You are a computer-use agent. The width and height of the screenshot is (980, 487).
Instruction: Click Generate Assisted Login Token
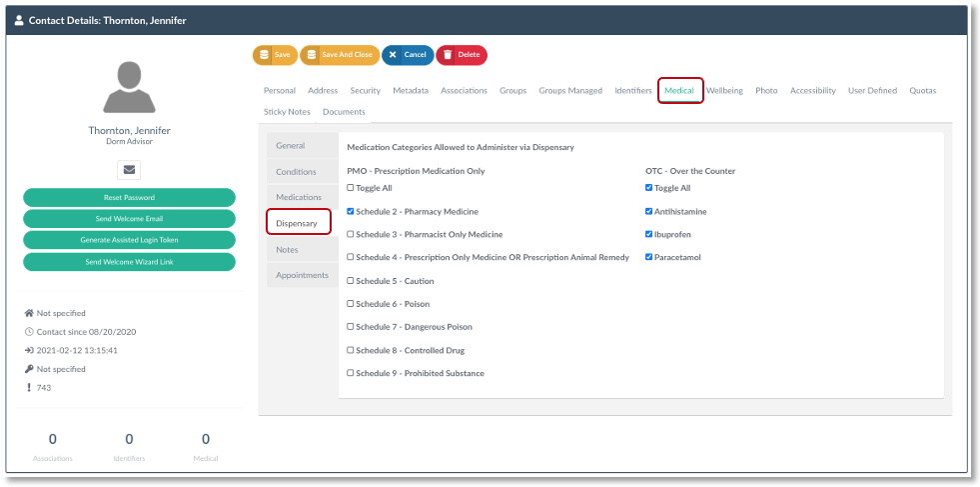130,240
